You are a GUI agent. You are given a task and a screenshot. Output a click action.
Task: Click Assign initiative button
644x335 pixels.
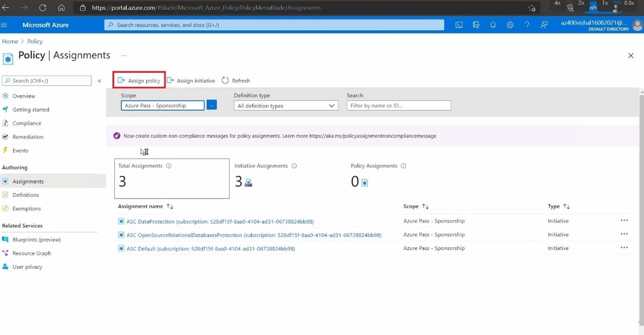[x=191, y=80]
